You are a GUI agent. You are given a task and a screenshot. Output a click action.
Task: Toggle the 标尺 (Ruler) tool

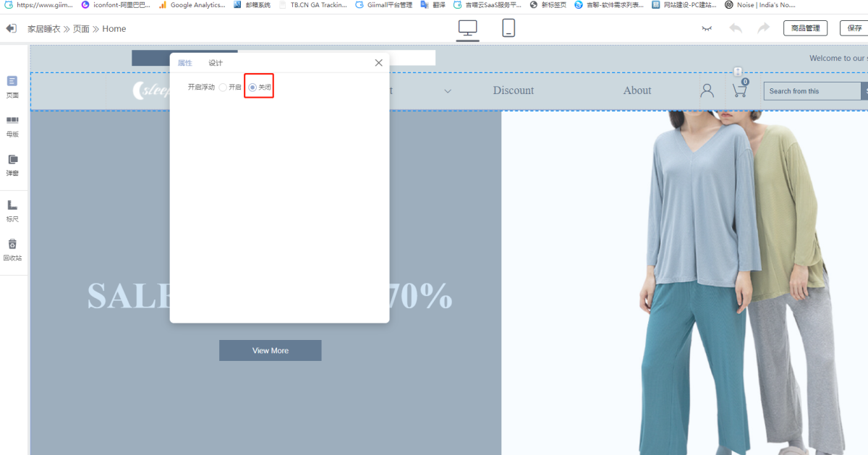click(x=12, y=210)
